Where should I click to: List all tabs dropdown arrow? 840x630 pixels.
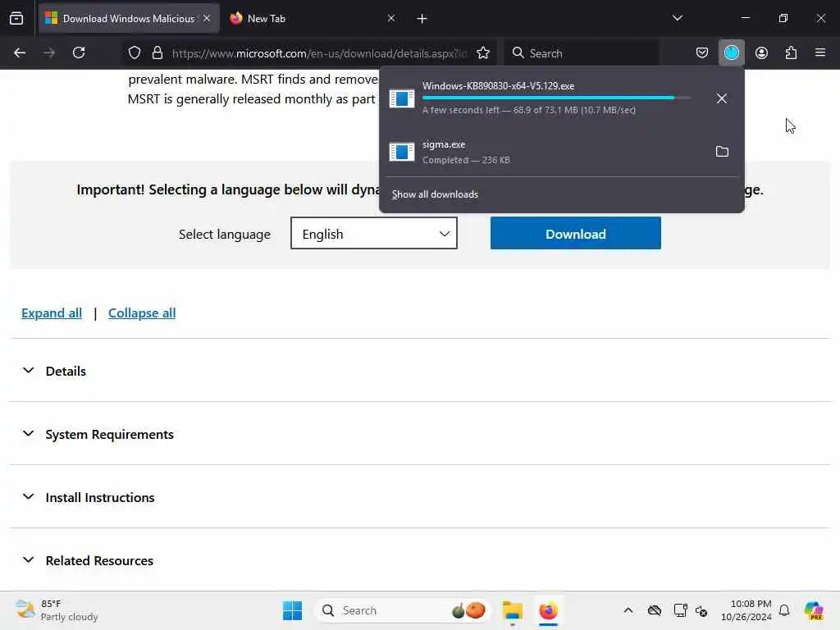(677, 19)
